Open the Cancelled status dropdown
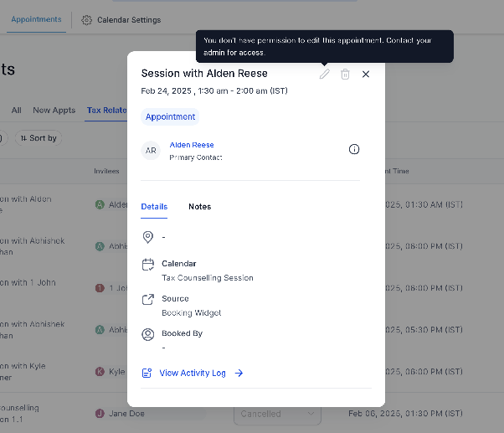Screen dimensions: 504x433 click(x=277, y=414)
